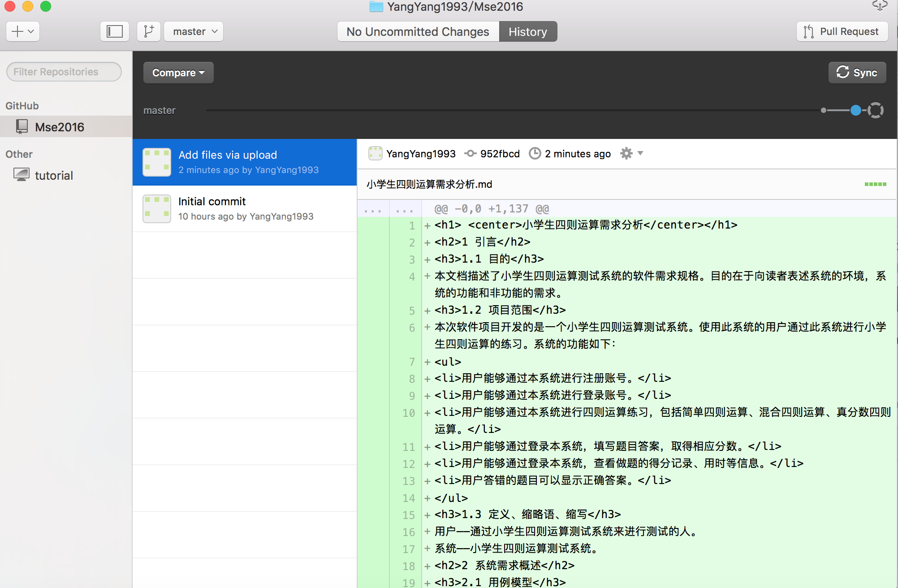Select the Mse2016 repository

pos(66,127)
